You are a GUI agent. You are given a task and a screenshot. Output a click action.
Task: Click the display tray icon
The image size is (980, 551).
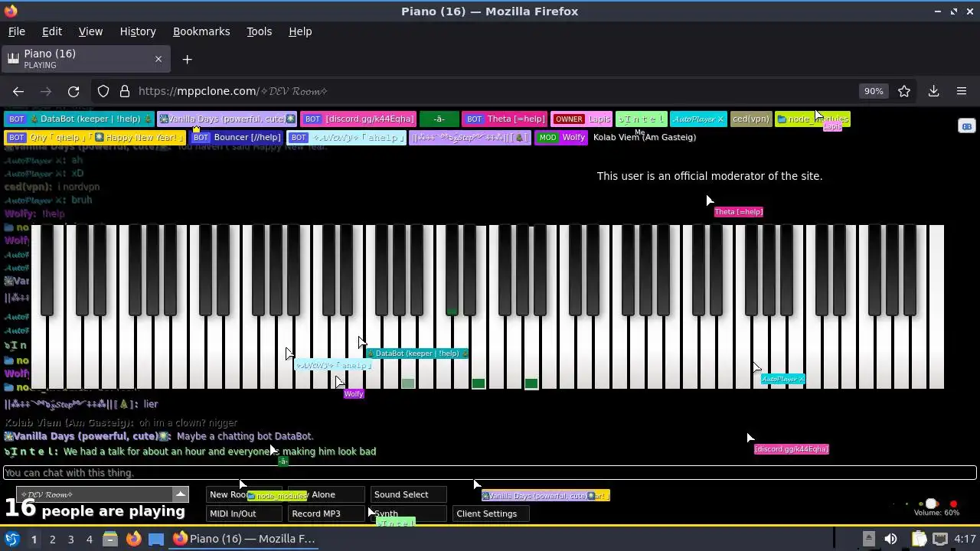pyautogui.click(x=940, y=539)
